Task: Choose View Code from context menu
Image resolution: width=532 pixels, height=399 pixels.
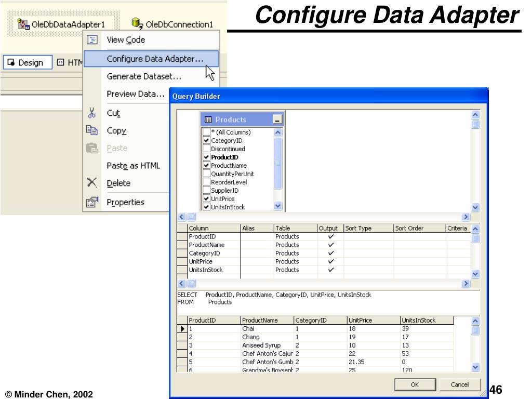Action: click(151, 39)
